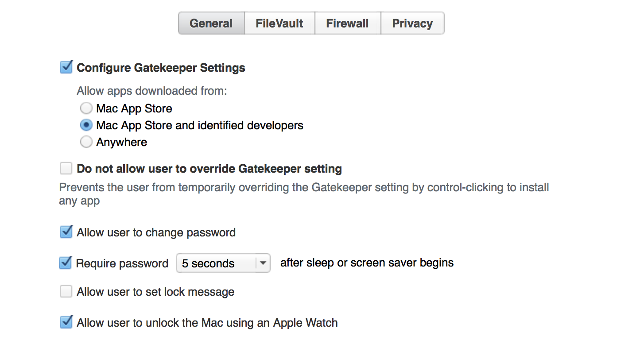The width and height of the screenshot is (644, 363).
Task: Go to the Firewall tab
Action: coord(347,23)
